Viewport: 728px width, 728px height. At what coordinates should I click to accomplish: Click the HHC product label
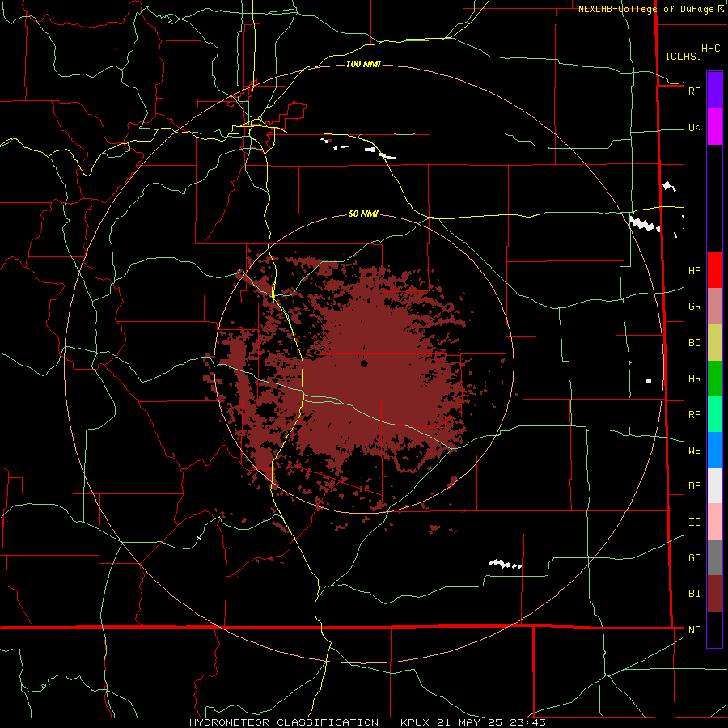[711, 49]
